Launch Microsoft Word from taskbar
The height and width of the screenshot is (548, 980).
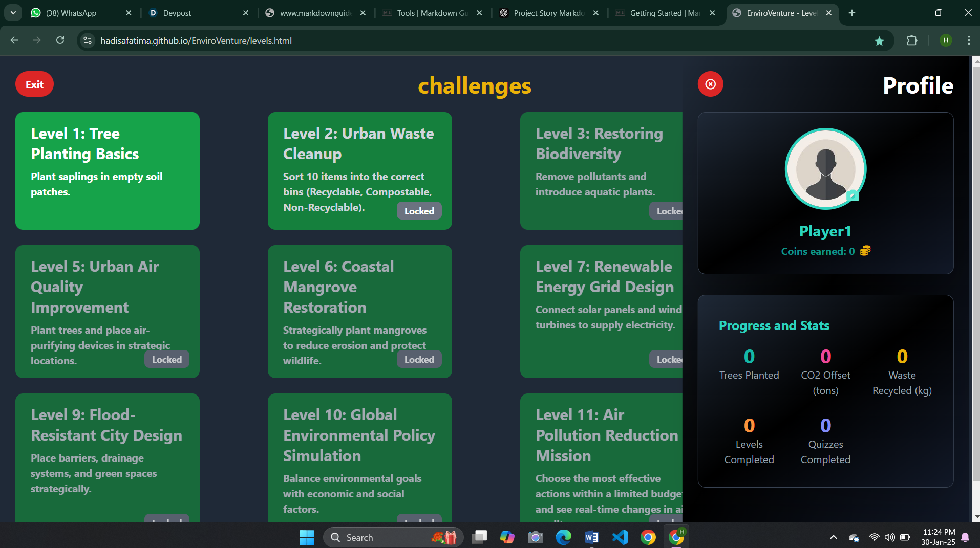pyautogui.click(x=591, y=537)
